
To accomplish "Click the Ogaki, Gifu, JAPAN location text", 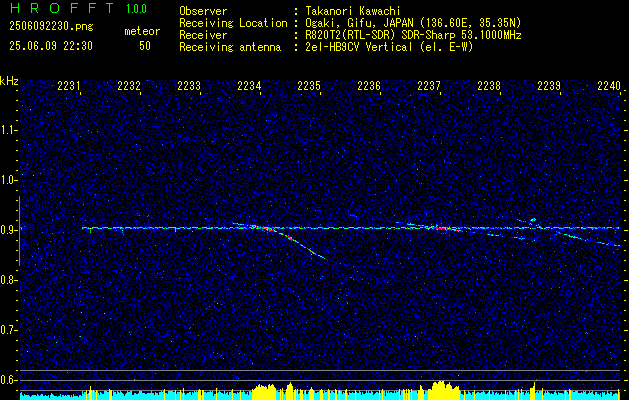I will pyautogui.click(x=413, y=23).
